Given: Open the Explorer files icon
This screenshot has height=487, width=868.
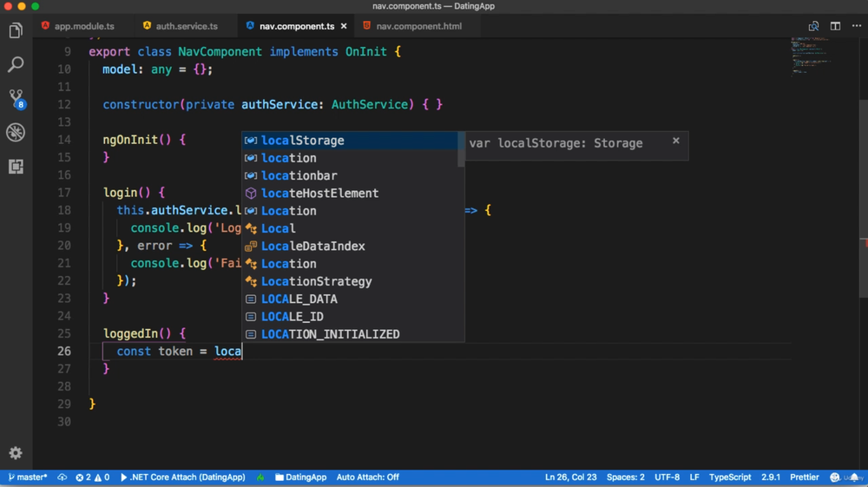Looking at the screenshot, I should [16, 30].
